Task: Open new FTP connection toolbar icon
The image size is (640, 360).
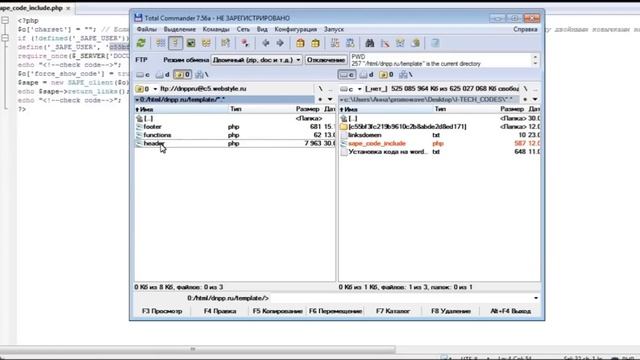Action: [350, 43]
